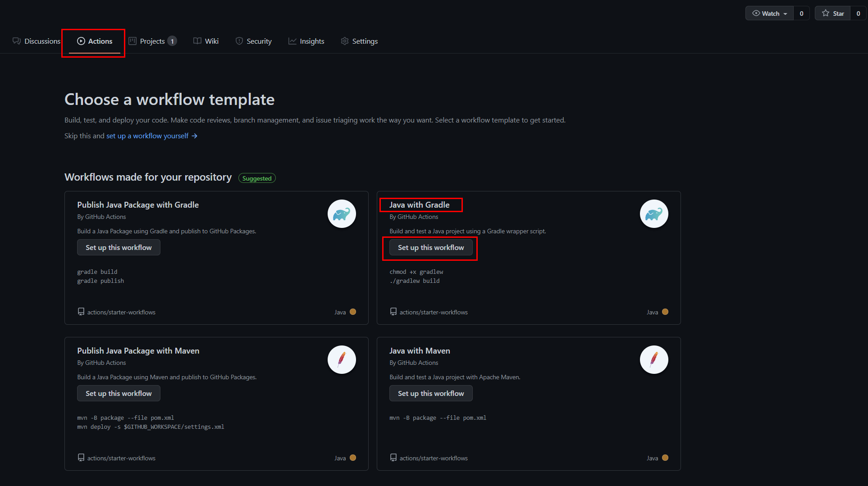
Task: Click repo icon in Java with Maven card footer
Action: (393, 458)
